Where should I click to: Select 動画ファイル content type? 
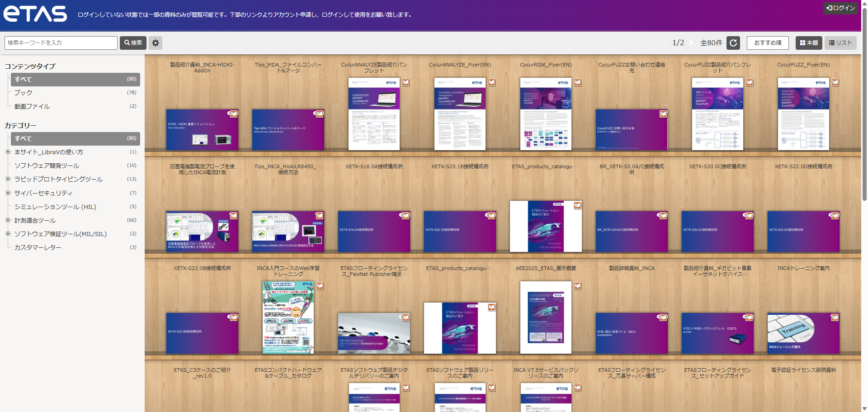pos(32,107)
